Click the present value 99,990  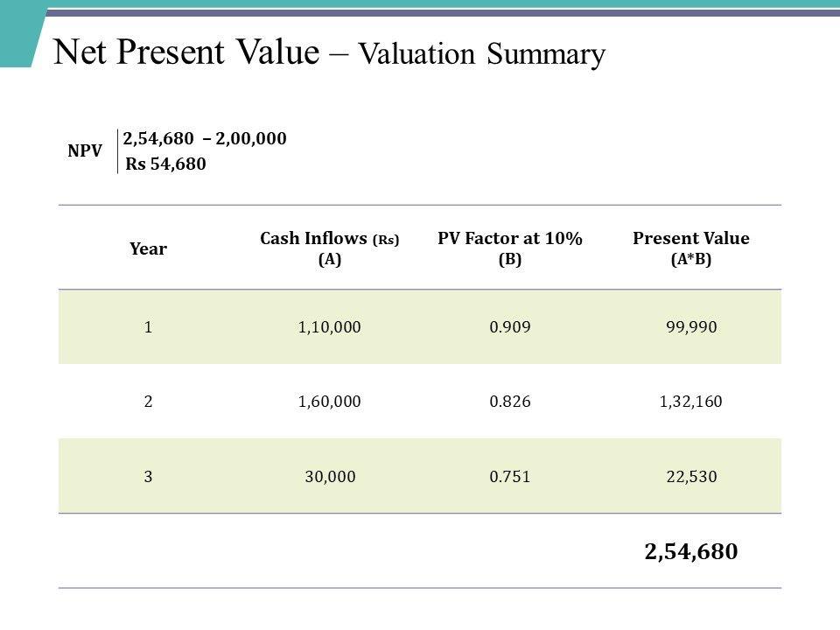pos(690,326)
